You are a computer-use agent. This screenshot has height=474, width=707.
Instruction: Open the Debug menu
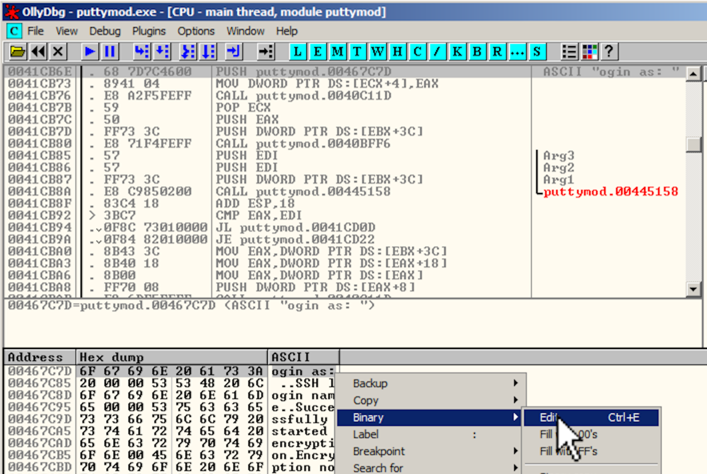[105, 31]
